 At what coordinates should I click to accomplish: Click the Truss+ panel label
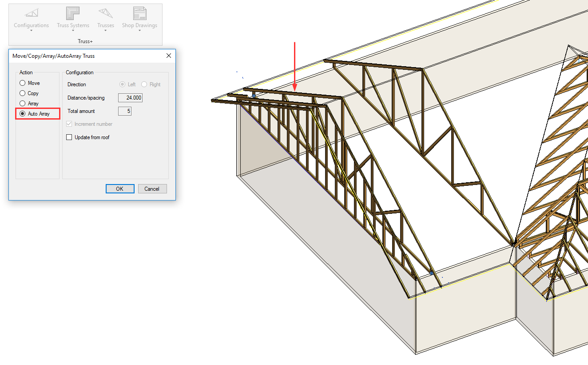(x=85, y=41)
